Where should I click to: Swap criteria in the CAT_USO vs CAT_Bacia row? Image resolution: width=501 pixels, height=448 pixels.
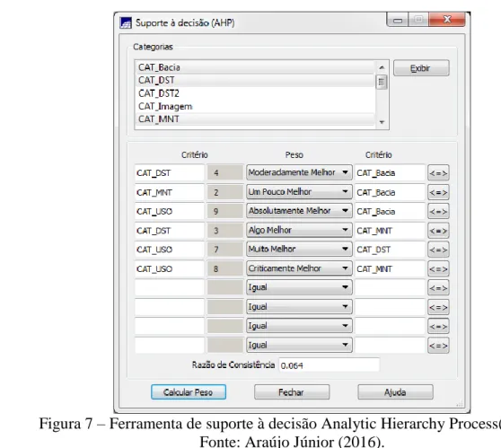[x=438, y=211]
